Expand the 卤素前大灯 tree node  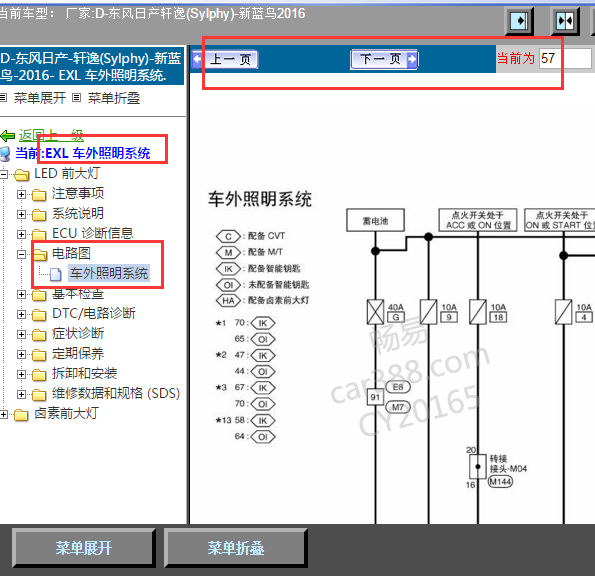[4, 414]
